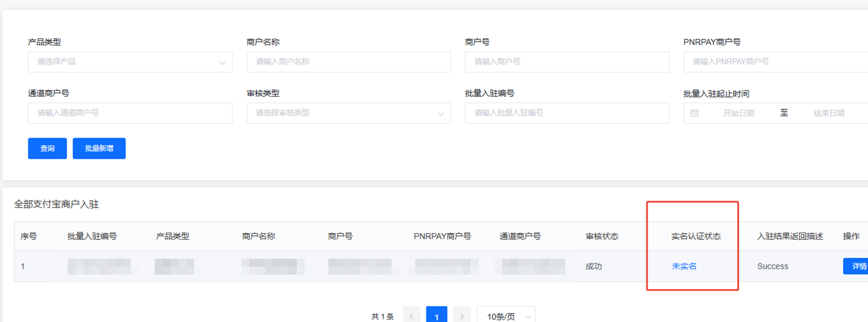Click the 实名认证状态 column header
The width and height of the screenshot is (868, 322).
point(696,236)
